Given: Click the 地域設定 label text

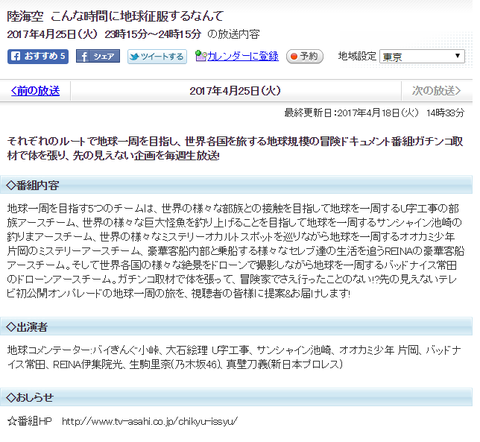Looking at the screenshot, I should [x=357, y=56].
